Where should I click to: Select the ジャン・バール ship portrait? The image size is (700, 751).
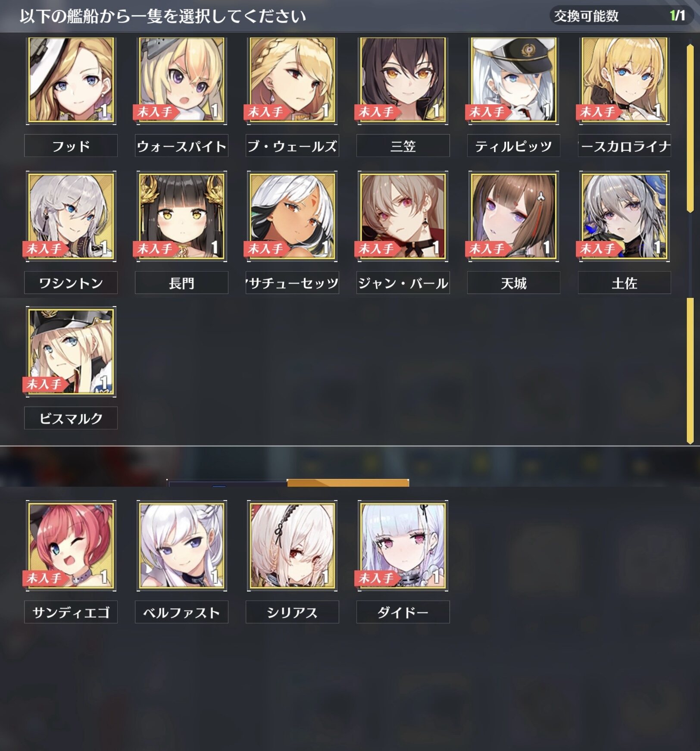[403, 216]
